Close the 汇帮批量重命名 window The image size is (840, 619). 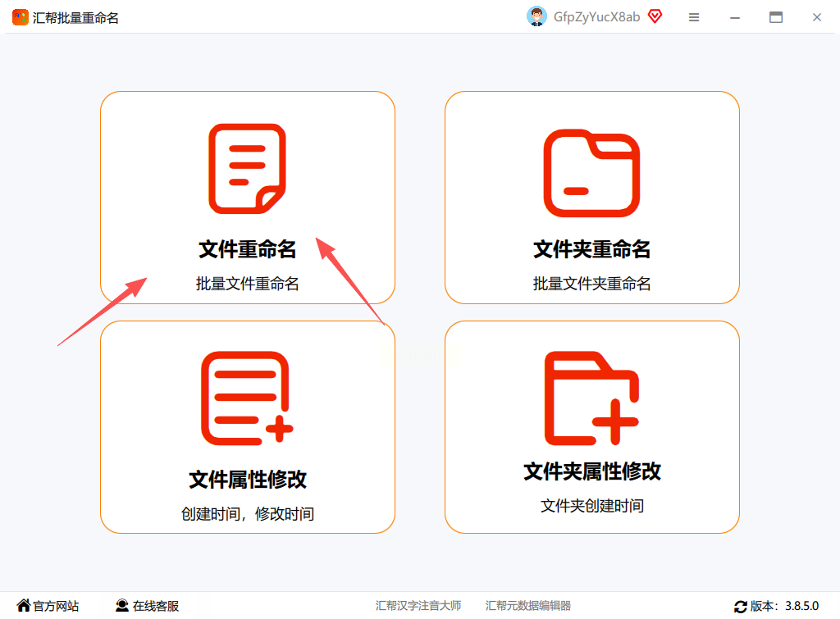[x=816, y=17]
